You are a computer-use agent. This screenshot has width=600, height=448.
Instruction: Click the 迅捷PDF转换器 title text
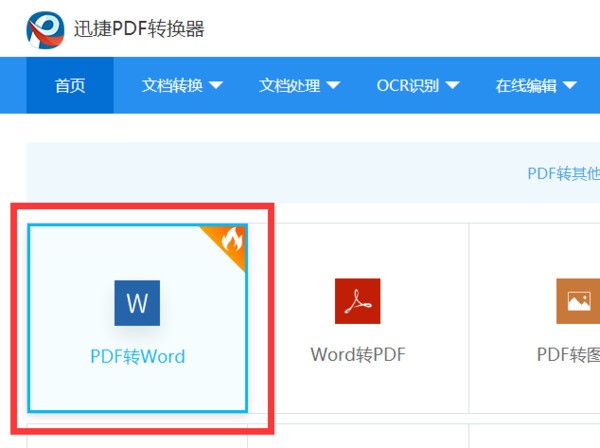pos(139,29)
